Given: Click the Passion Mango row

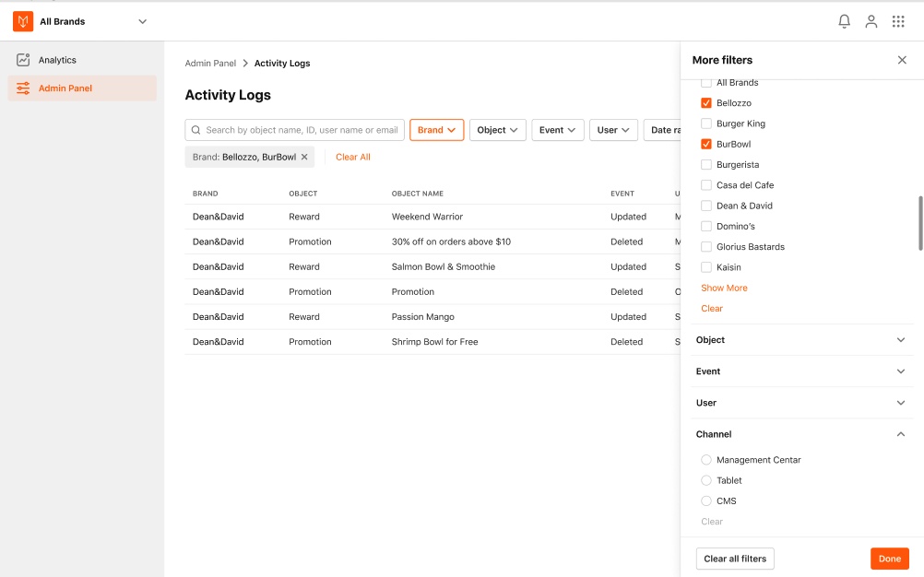Looking at the screenshot, I should click(x=432, y=317).
